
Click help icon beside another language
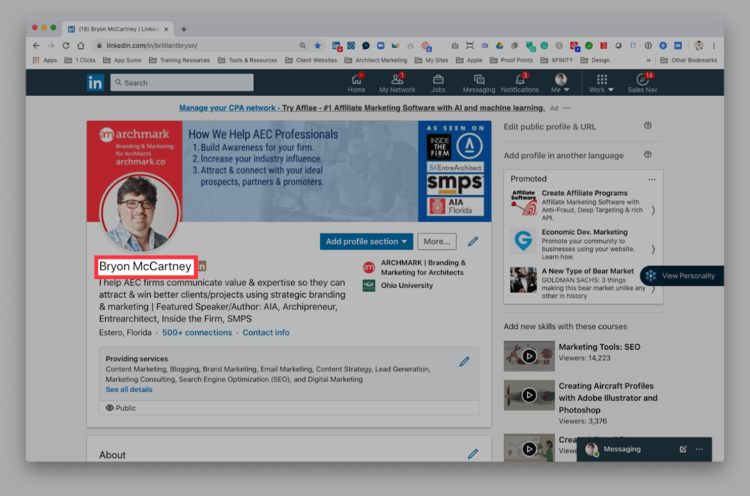click(648, 154)
